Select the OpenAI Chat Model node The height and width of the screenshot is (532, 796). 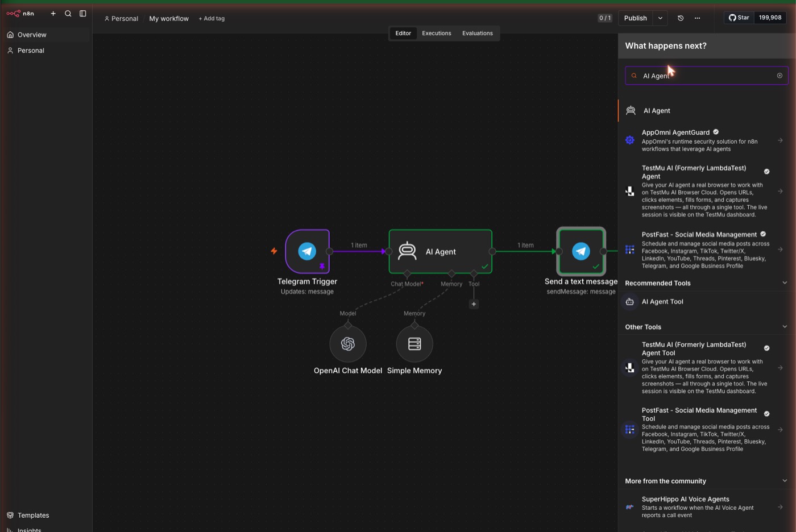[x=348, y=344]
